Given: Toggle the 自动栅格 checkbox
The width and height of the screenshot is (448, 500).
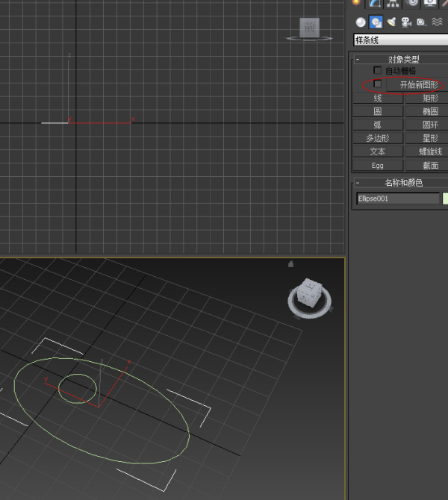Looking at the screenshot, I should coord(377,70).
